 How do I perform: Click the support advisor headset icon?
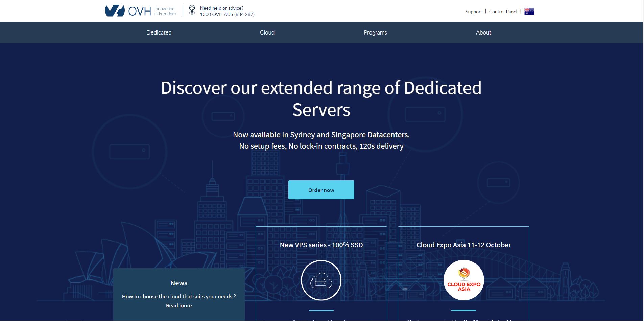[x=192, y=11]
